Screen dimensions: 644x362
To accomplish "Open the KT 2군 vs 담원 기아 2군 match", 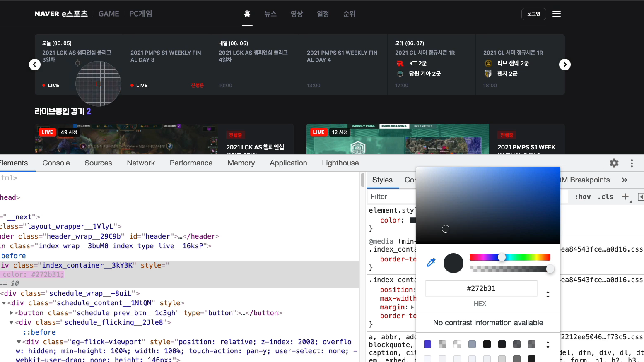I will point(432,65).
